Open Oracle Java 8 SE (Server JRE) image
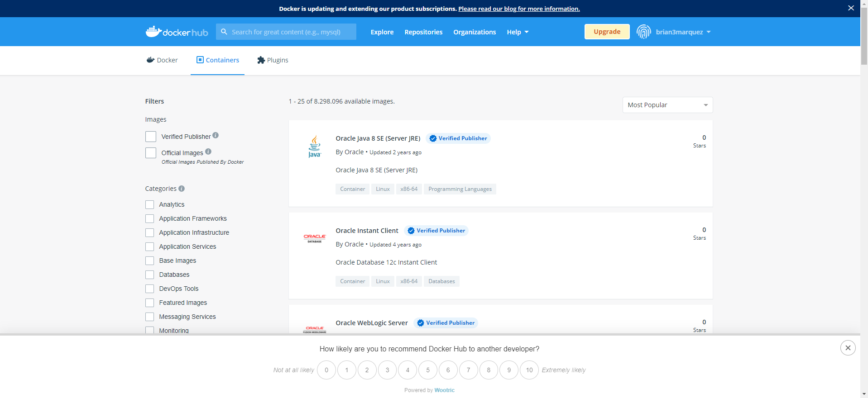The height and width of the screenshot is (398, 868). [x=378, y=138]
